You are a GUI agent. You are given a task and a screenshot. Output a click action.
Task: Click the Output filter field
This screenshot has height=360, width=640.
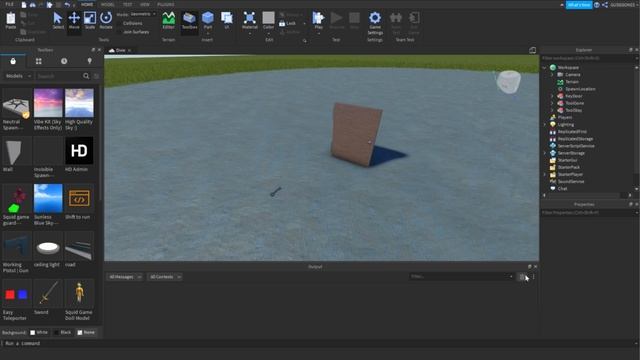pos(461,277)
